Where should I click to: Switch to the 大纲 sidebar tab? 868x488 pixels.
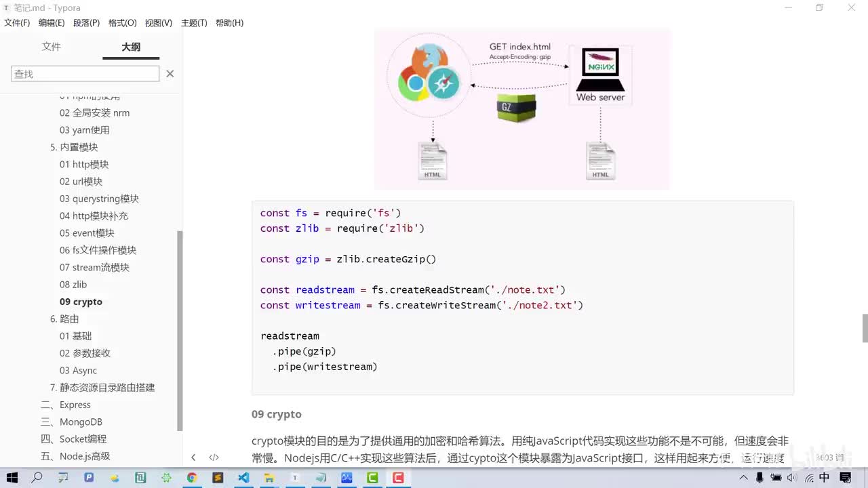pos(131,47)
